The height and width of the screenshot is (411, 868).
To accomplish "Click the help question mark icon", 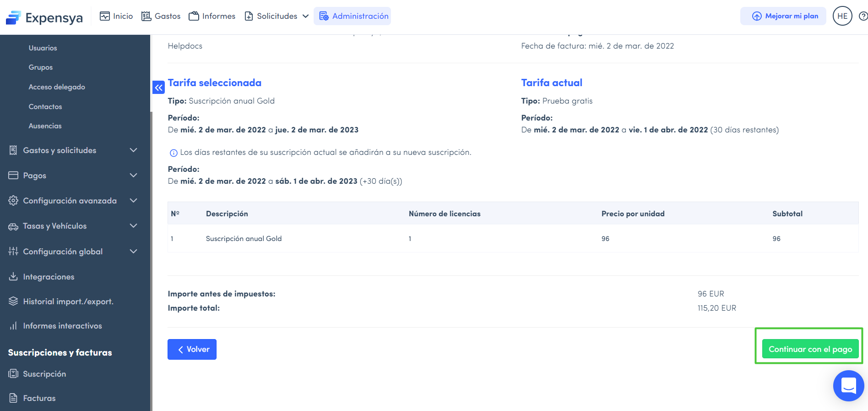I will pyautogui.click(x=863, y=16).
